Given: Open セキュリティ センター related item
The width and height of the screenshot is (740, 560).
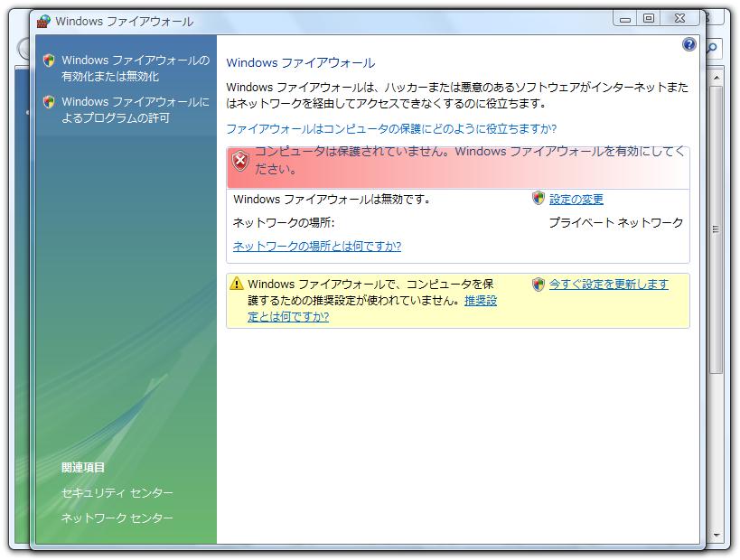Looking at the screenshot, I should click(117, 493).
